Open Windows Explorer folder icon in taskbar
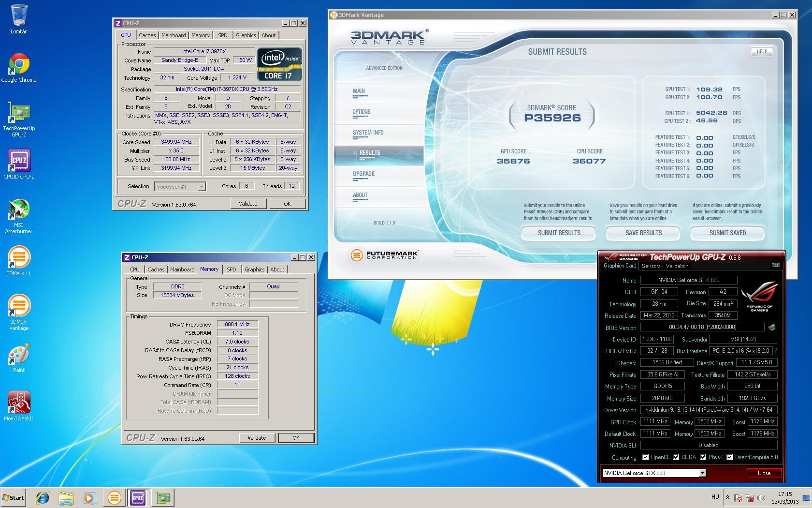The image size is (812, 508). point(66,497)
